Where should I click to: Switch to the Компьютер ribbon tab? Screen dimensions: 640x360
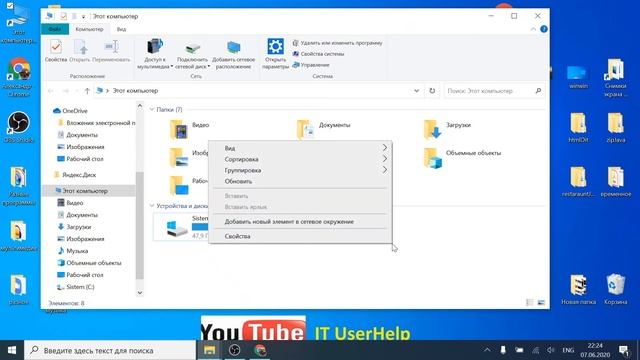pyautogui.click(x=89, y=29)
